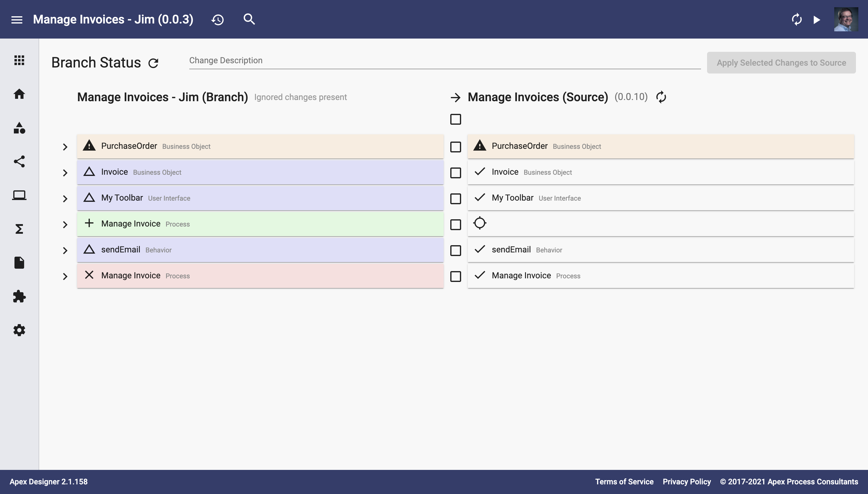Open Privacy Policy link

point(686,482)
